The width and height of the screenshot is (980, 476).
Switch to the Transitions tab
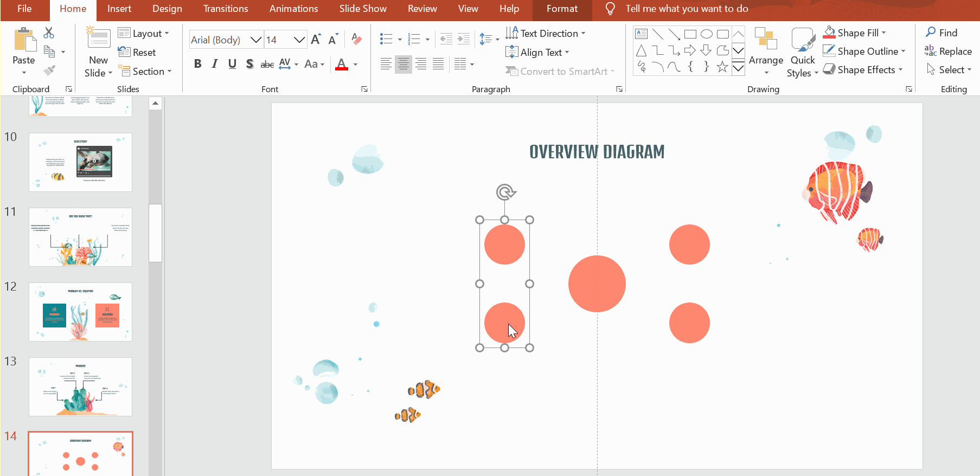[x=226, y=9]
